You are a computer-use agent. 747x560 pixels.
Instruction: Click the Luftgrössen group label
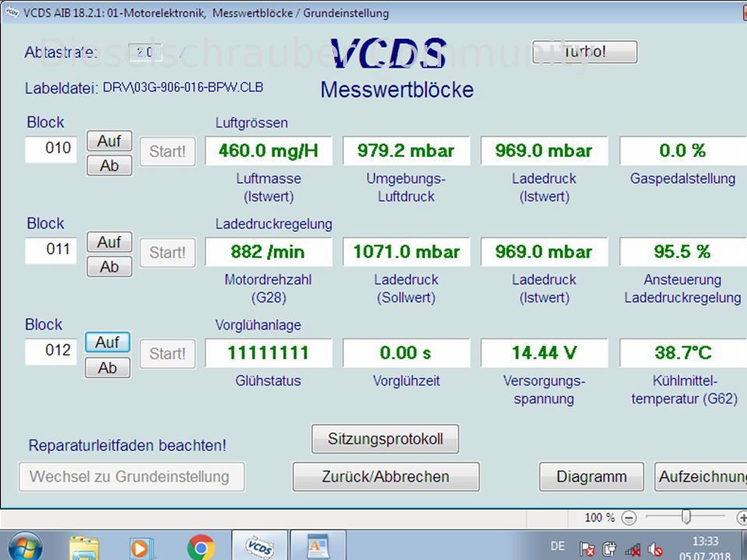[x=251, y=123]
